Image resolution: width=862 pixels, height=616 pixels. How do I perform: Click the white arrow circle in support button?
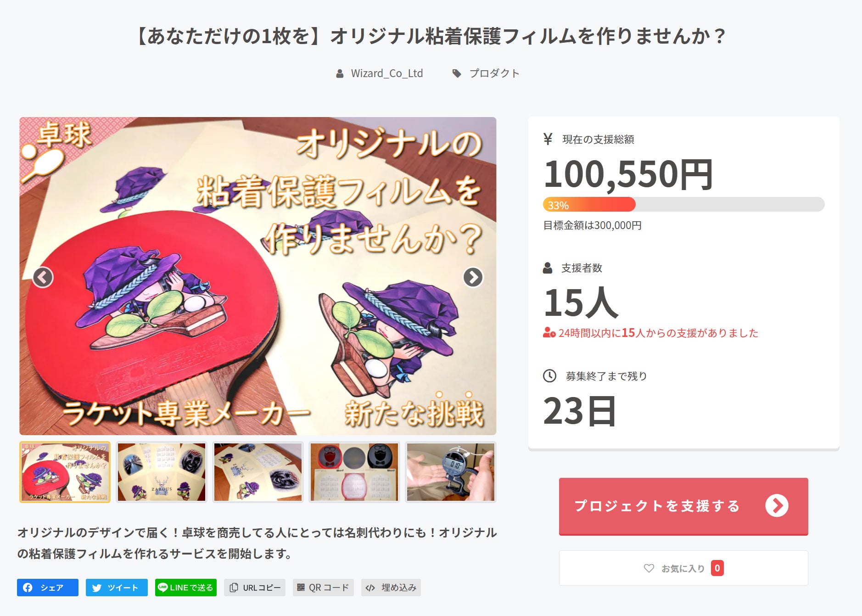[777, 506]
